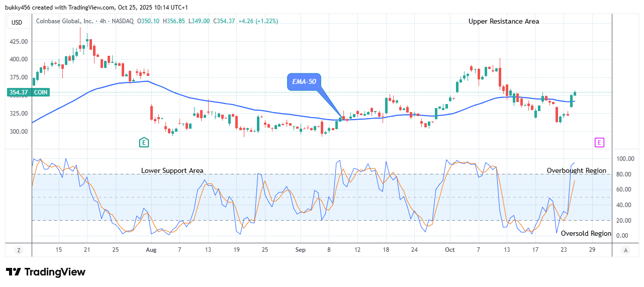Select the Oversold Region text label
This screenshot has height=287, width=644.
pos(586,234)
